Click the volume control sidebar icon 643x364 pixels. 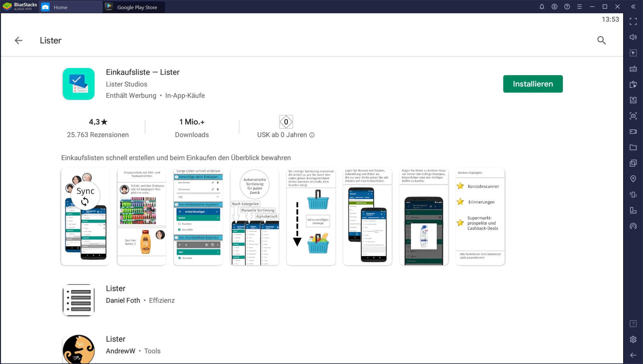(x=633, y=37)
